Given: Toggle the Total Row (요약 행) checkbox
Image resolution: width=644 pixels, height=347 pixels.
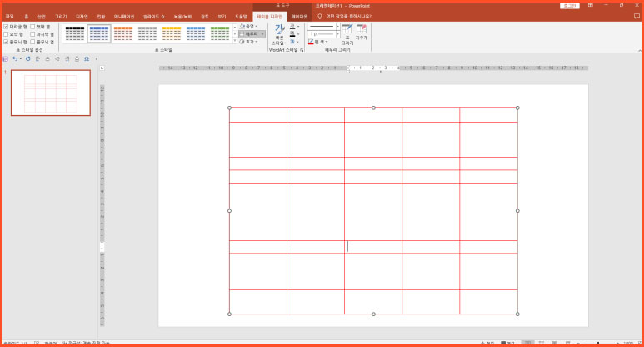Looking at the screenshot, I should pyautogui.click(x=6, y=34).
